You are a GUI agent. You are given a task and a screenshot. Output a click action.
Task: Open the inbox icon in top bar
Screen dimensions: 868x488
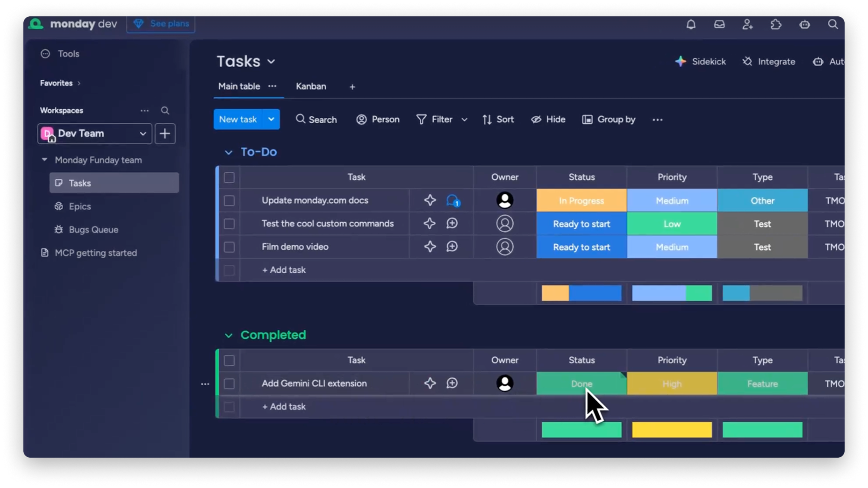(x=720, y=25)
